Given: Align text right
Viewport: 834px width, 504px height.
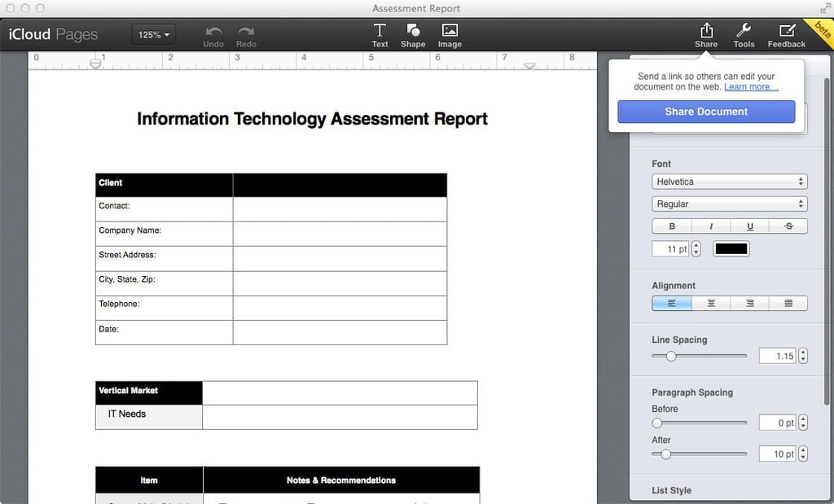Looking at the screenshot, I should (x=750, y=303).
